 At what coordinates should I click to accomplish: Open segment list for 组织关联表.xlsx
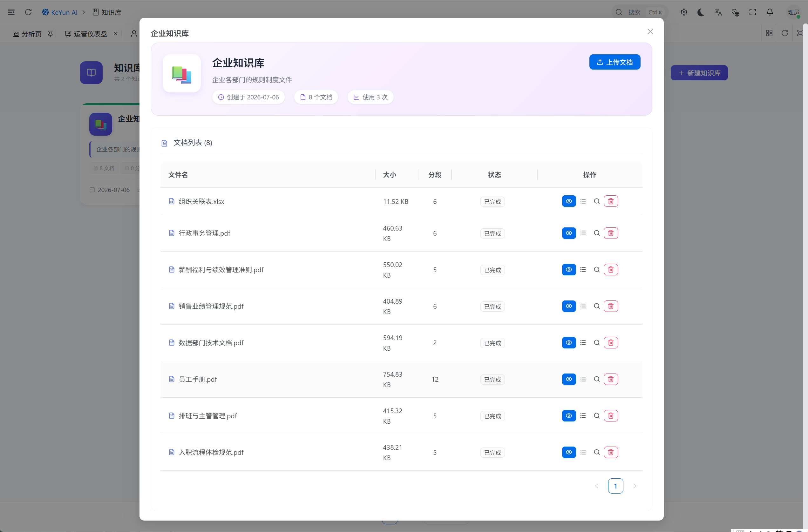(x=583, y=201)
